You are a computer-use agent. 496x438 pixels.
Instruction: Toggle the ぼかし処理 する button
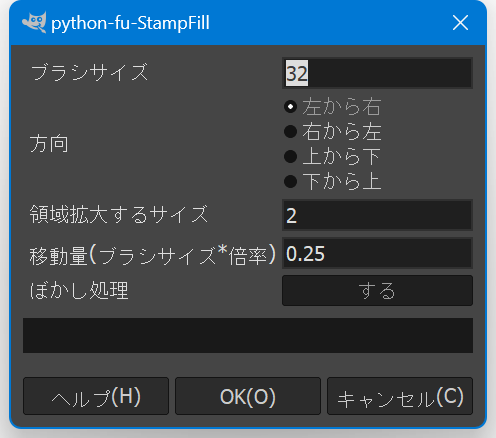click(377, 291)
